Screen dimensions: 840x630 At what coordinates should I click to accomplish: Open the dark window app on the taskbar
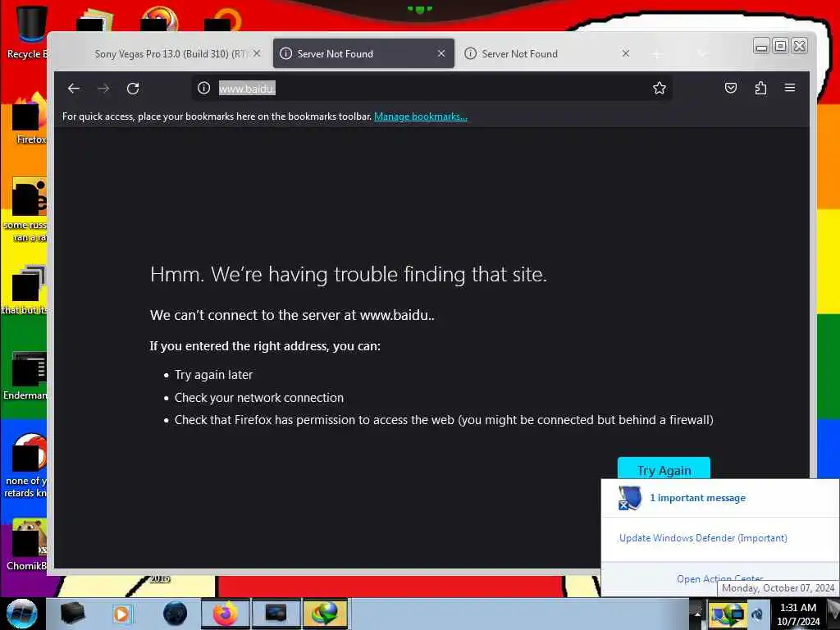pyautogui.click(x=276, y=614)
